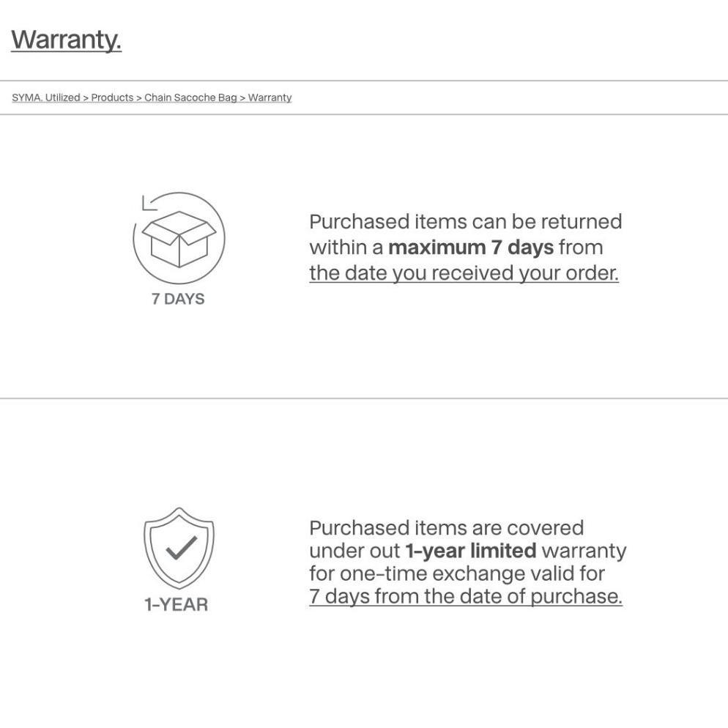Go to Products in the breadcrumb
Screen dimensions: 728x728
(x=112, y=98)
